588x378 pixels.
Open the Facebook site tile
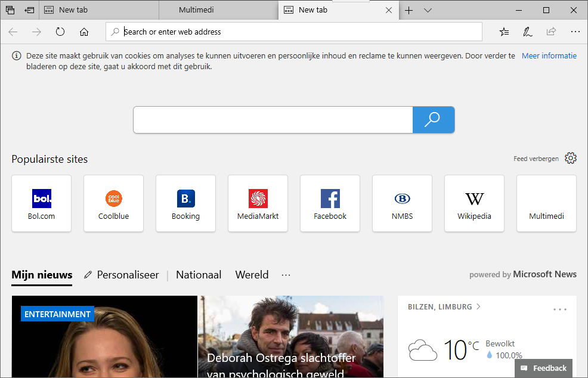[330, 203]
